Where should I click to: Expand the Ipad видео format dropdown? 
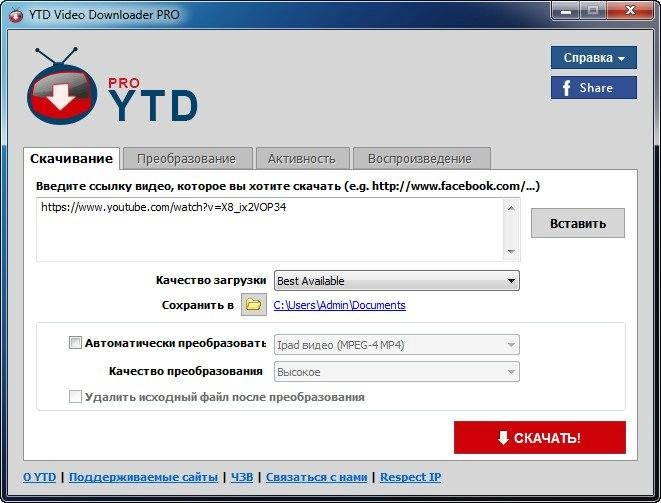point(397,345)
